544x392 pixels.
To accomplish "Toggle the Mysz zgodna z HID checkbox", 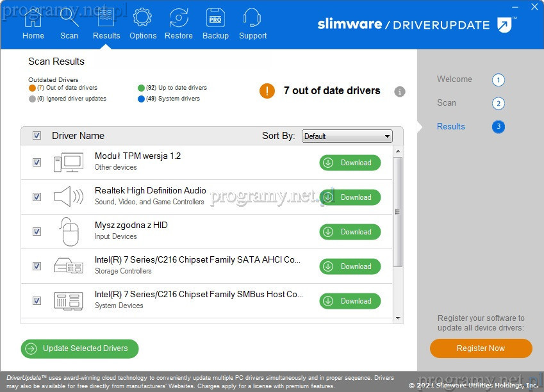I will [x=37, y=232].
